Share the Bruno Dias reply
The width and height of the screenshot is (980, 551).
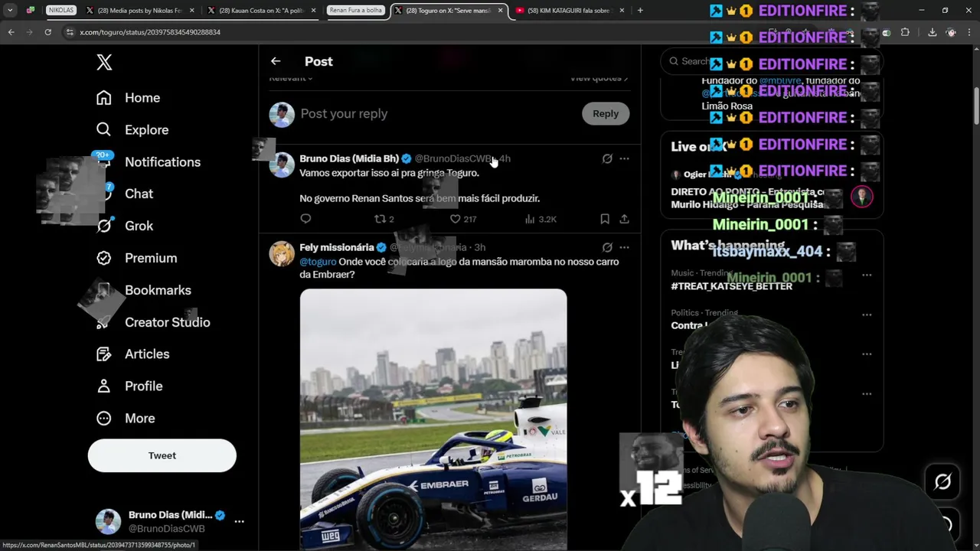[624, 219]
